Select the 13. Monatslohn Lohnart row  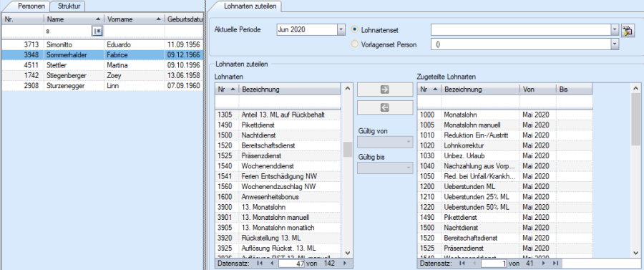pos(278,207)
